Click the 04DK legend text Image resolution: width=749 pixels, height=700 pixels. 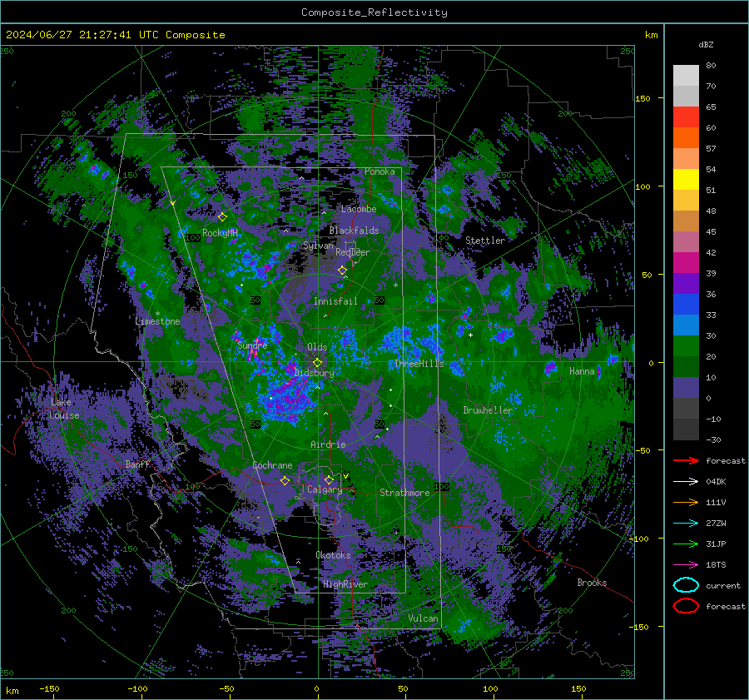[716, 482]
